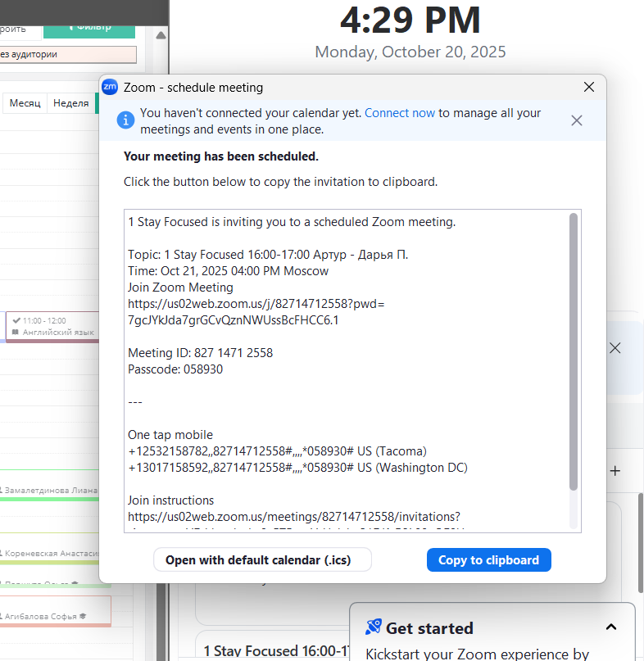Click the Topic line in invitation
The image size is (644, 661).
tap(268, 255)
